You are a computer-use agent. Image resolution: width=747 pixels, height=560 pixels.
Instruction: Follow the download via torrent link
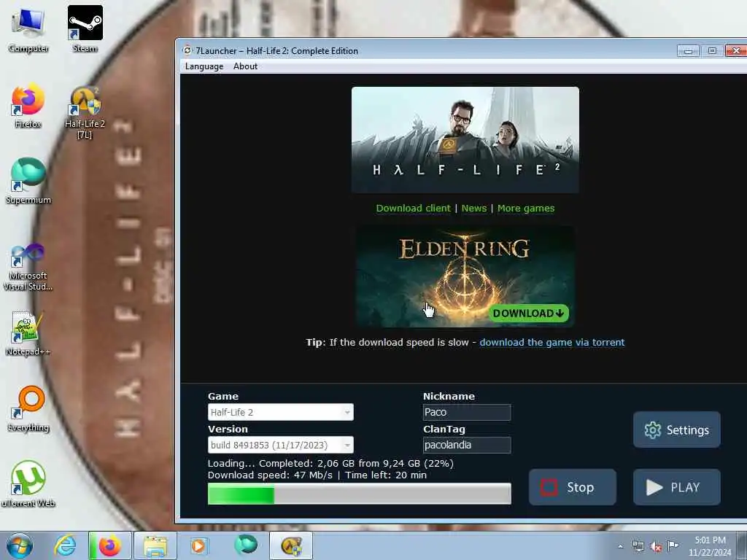pos(551,343)
